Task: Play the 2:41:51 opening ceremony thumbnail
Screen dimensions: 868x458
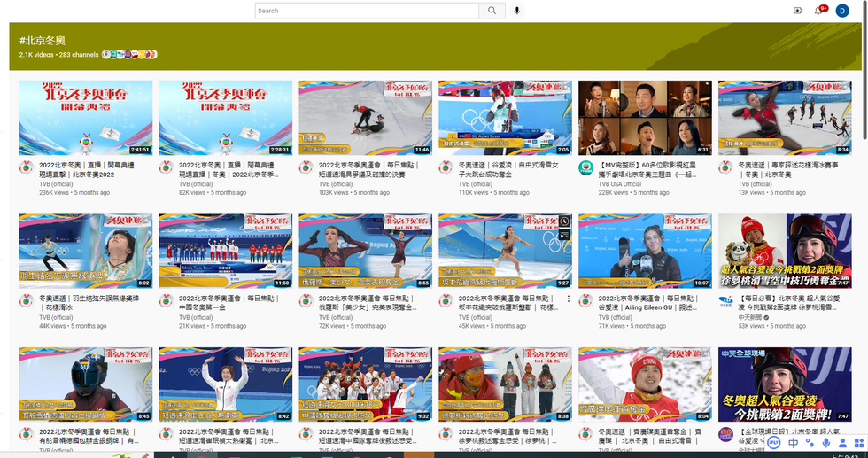Action: point(86,118)
